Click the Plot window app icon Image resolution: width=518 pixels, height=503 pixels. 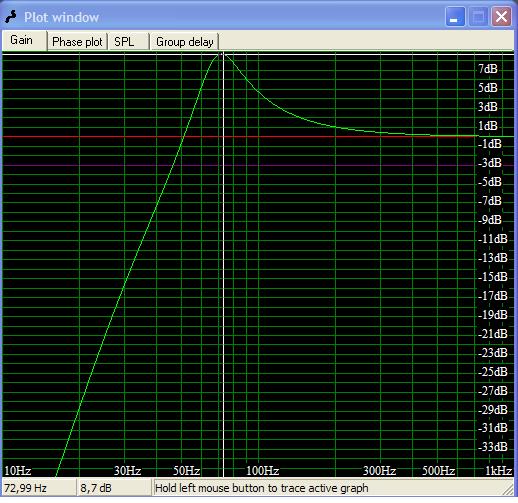coord(11,17)
